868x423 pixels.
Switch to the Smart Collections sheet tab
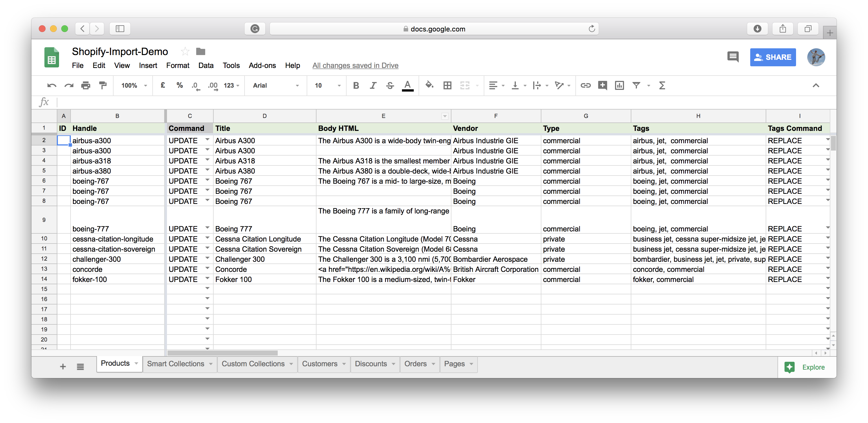[176, 364]
